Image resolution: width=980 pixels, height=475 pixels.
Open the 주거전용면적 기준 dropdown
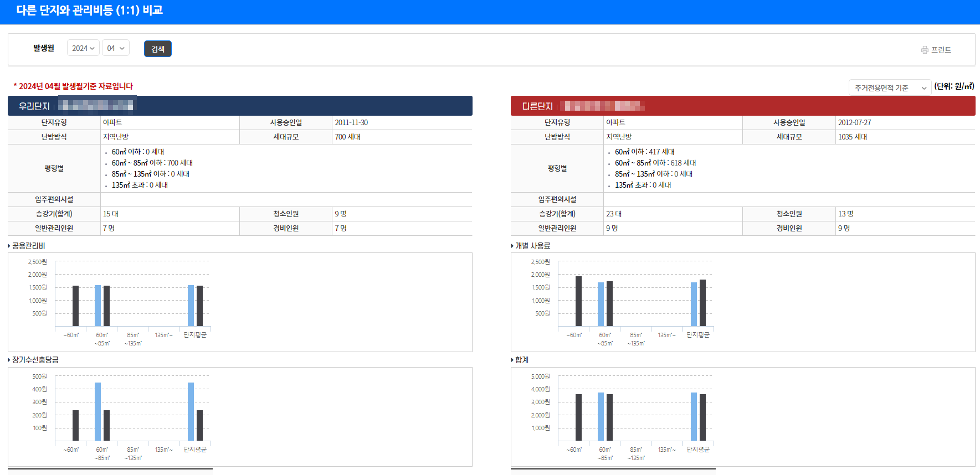[890, 87]
